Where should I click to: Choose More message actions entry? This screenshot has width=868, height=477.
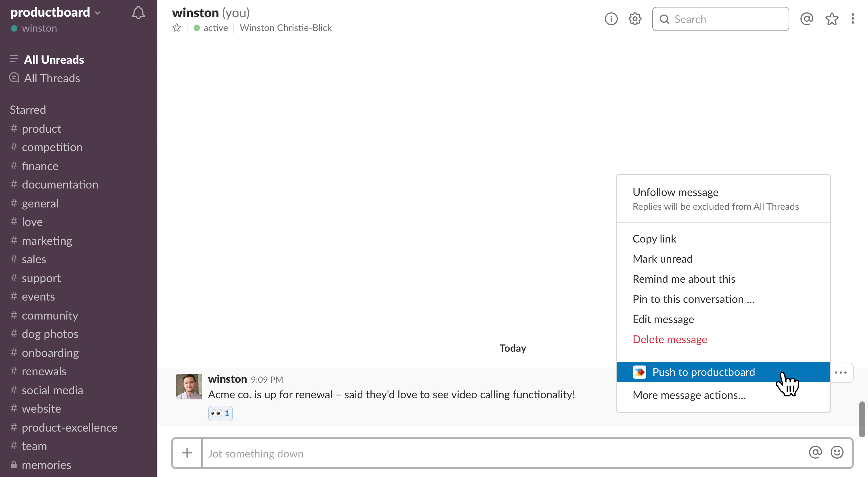click(689, 395)
